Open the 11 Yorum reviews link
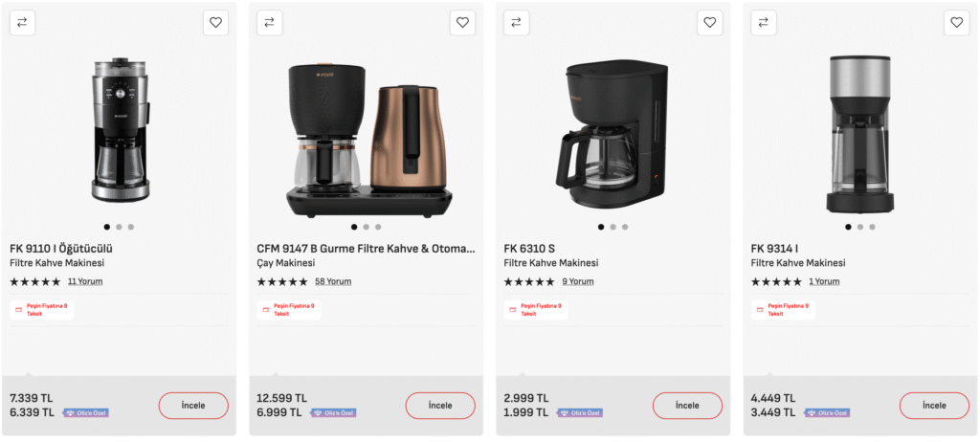Screen dimensions: 980x442 tap(85, 281)
